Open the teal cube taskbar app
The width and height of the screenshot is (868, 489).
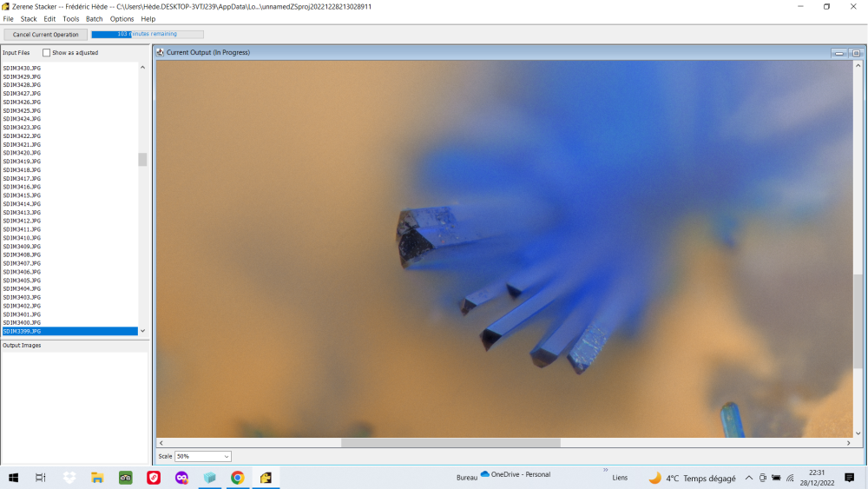(x=210, y=478)
